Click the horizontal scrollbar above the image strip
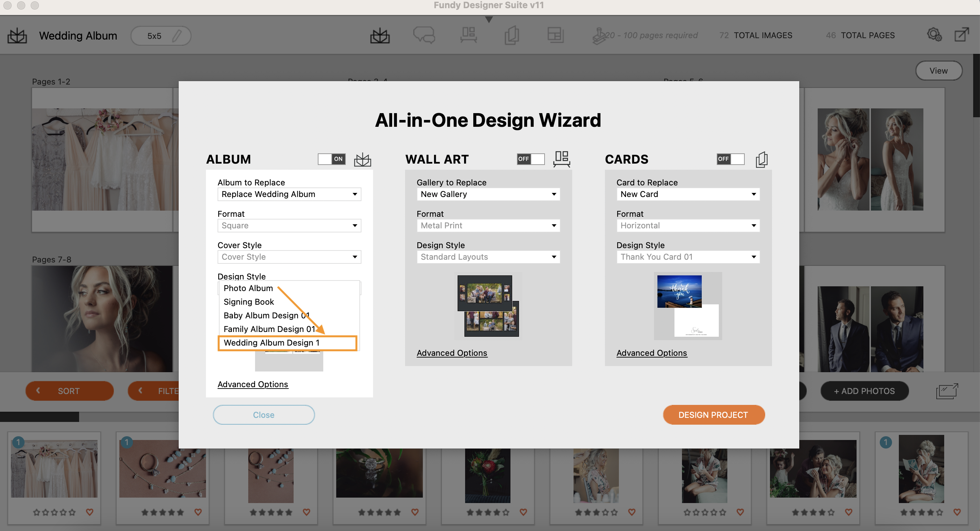This screenshot has height=531, width=980. [x=40, y=417]
